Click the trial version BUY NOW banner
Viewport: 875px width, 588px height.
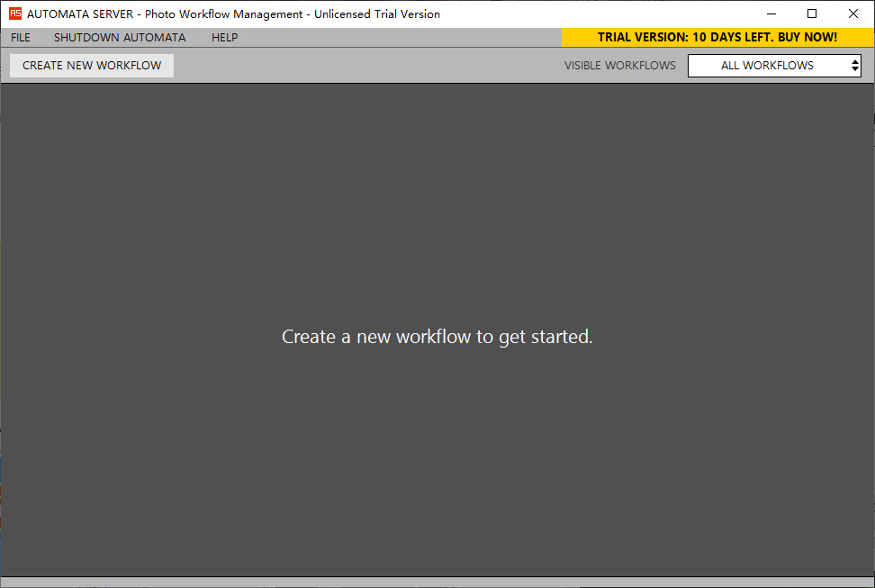coord(717,38)
